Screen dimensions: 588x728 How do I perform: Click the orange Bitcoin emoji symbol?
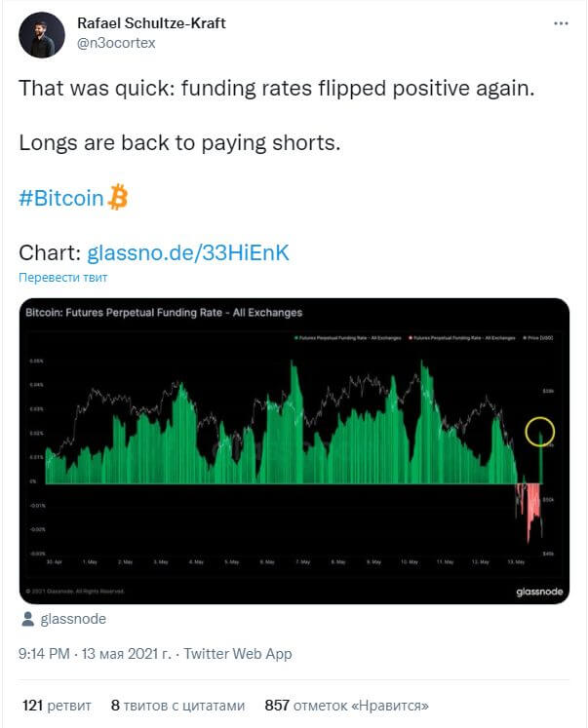[x=118, y=197]
